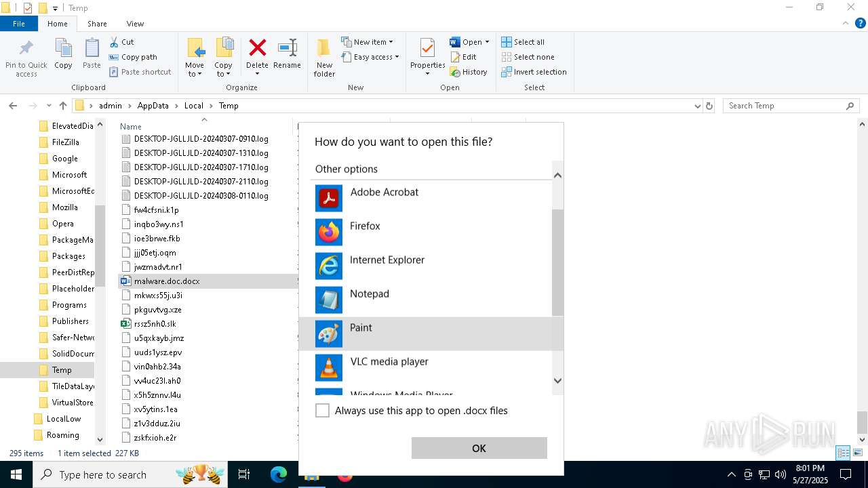
Task: Click Copy path in ribbon
Action: (133, 57)
